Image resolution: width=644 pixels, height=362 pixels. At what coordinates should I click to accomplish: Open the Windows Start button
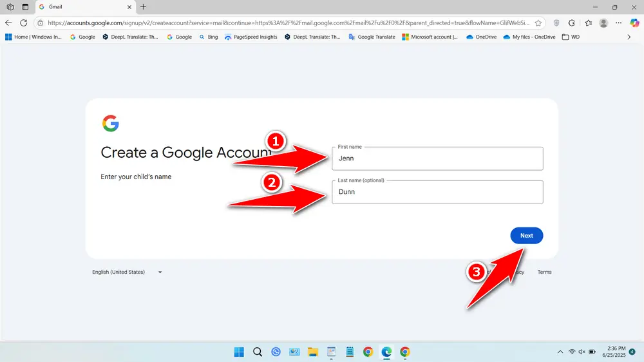239,352
